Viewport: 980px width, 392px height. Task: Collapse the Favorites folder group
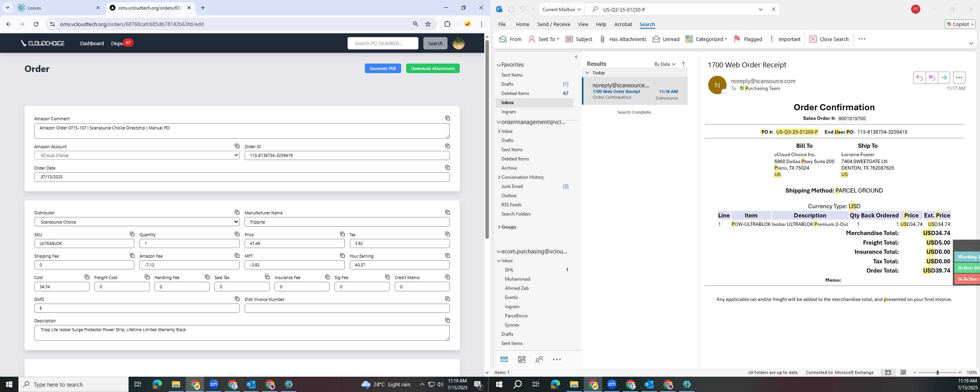coord(499,65)
